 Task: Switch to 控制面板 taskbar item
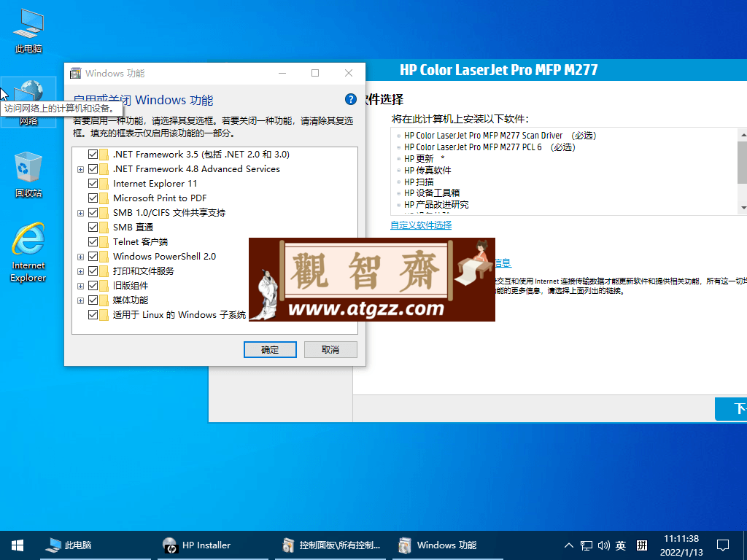pos(330,545)
